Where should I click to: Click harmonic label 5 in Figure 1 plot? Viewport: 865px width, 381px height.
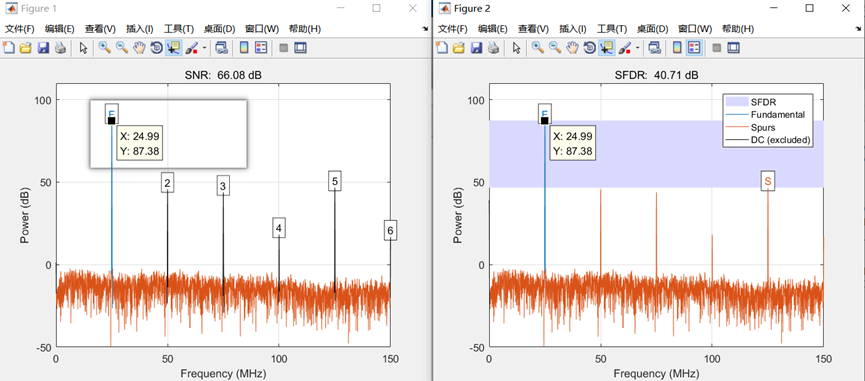coord(335,181)
